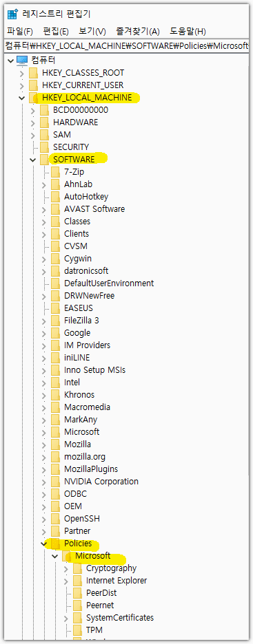Collapse the HKEY_LOCAL_MACHINE key

pyautogui.click(x=21, y=98)
